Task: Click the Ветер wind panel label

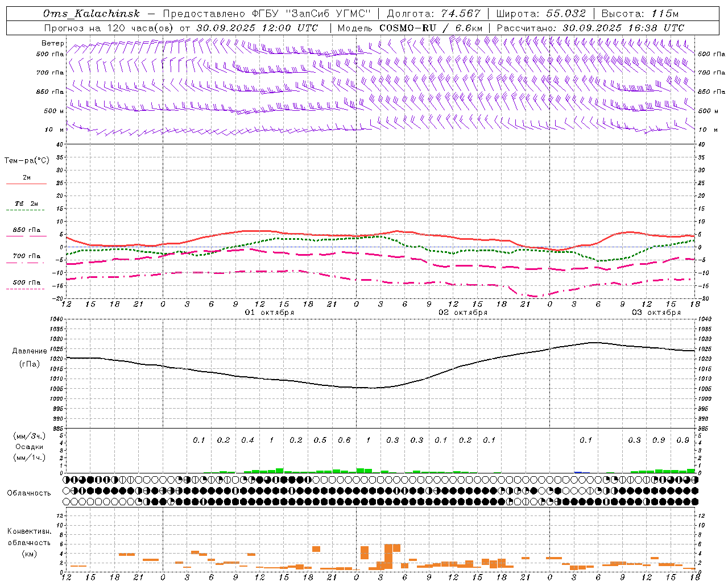Action: pyautogui.click(x=53, y=43)
